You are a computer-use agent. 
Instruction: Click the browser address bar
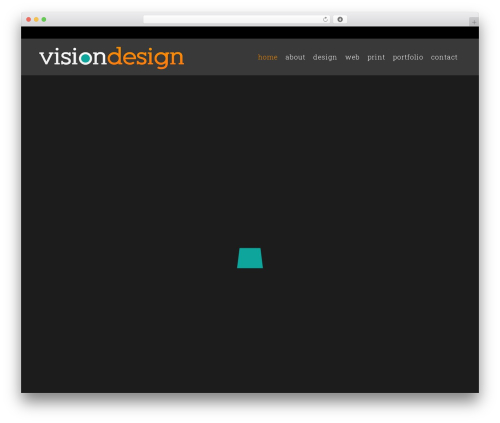237,20
